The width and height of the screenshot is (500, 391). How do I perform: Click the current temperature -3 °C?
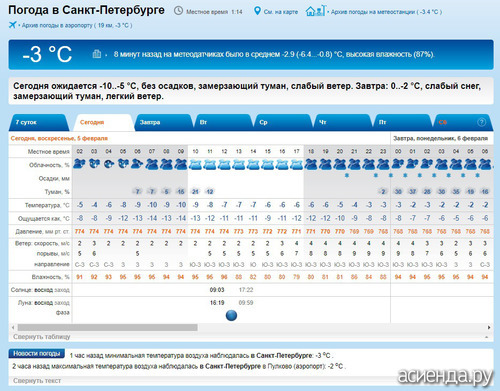pyautogui.click(x=47, y=54)
